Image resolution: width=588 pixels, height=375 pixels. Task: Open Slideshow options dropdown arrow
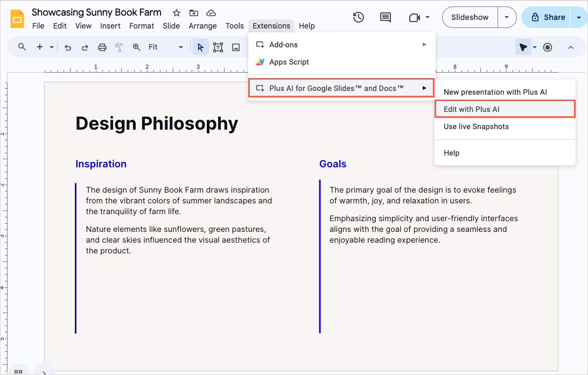[507, 17]
